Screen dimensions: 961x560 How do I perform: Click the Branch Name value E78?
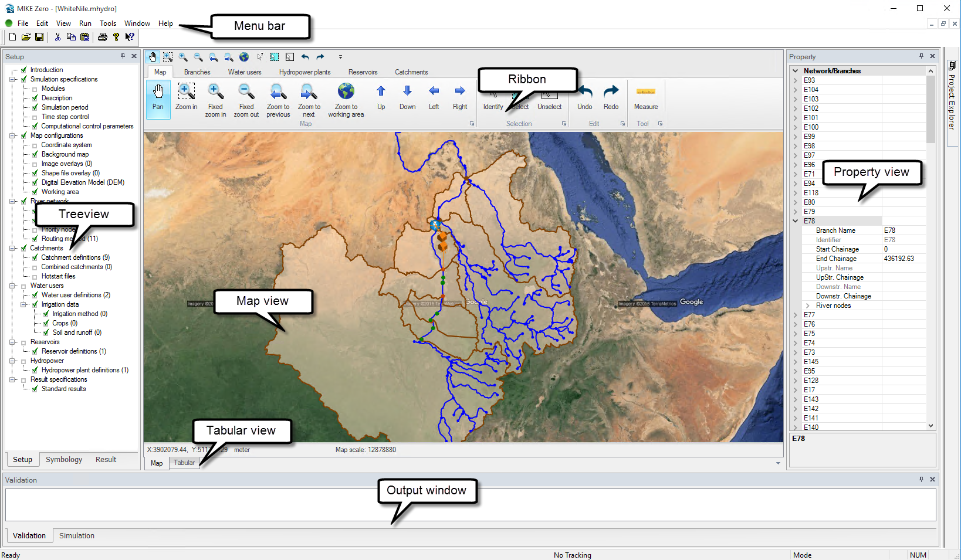(x=904, y=230)
